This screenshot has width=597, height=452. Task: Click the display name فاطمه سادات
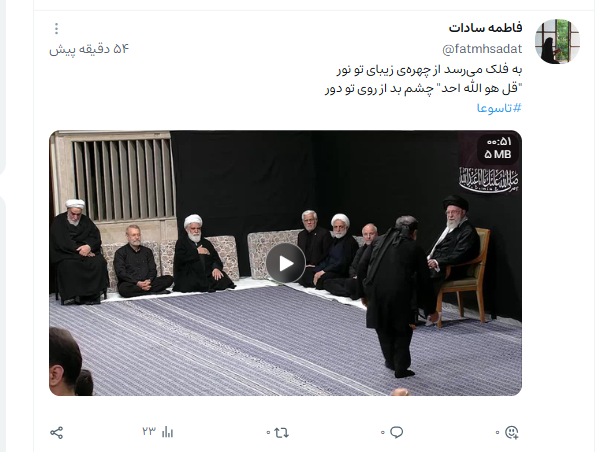(x=485, y=28)
